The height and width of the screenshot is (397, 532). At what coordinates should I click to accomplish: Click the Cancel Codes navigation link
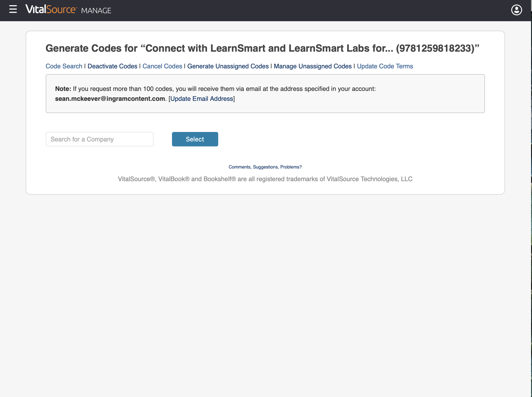[162, 66]
